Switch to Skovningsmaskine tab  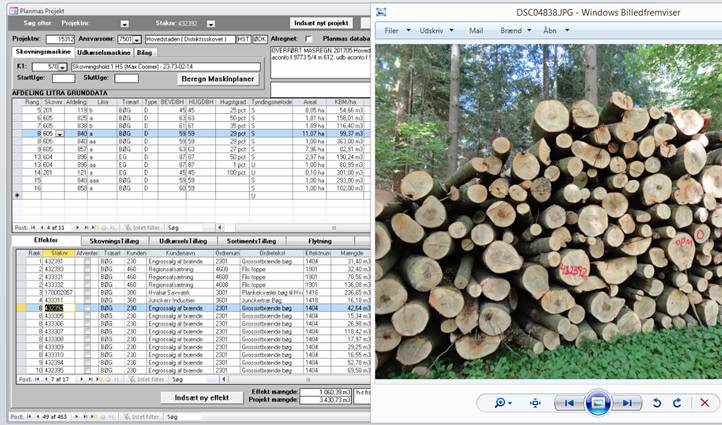(x=43, y=52)
